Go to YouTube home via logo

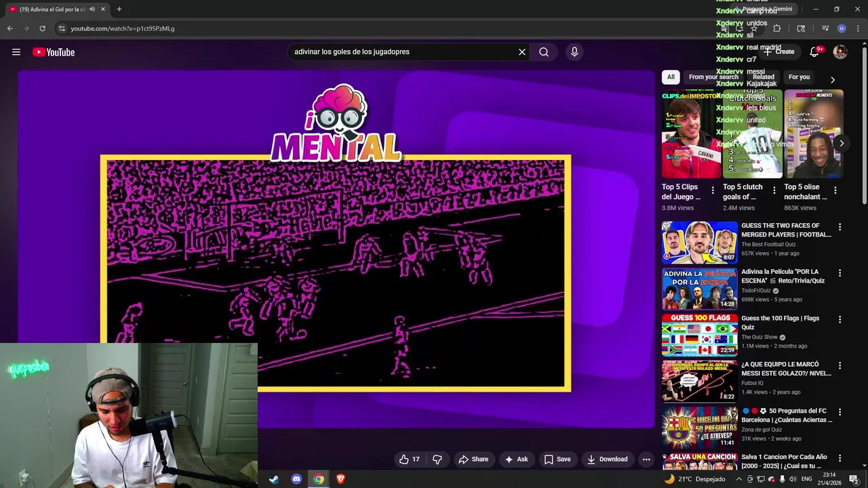point(54,52)
